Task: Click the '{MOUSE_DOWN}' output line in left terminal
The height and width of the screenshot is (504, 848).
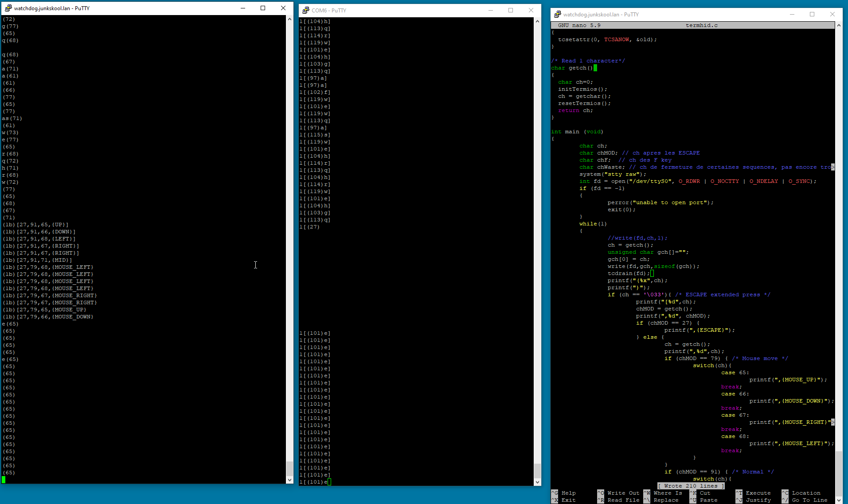Action: point(48,317)
